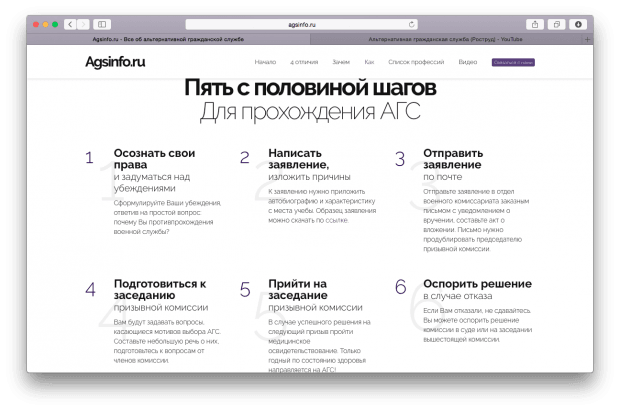Click the Зачем navigation link
620x411 pixels.
pyautogui.click(x=341, y=62)
